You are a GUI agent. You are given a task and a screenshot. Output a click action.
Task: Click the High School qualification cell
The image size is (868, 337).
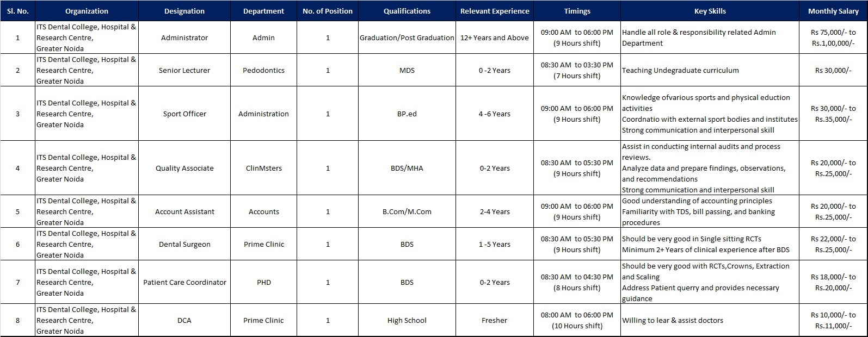point(407,320)
